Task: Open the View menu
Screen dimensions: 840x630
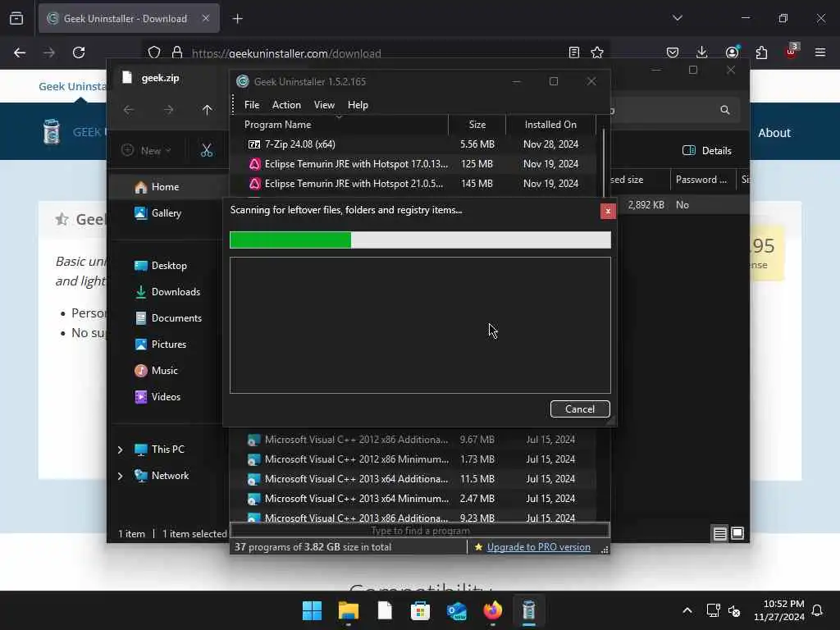Action: (324, 105)
